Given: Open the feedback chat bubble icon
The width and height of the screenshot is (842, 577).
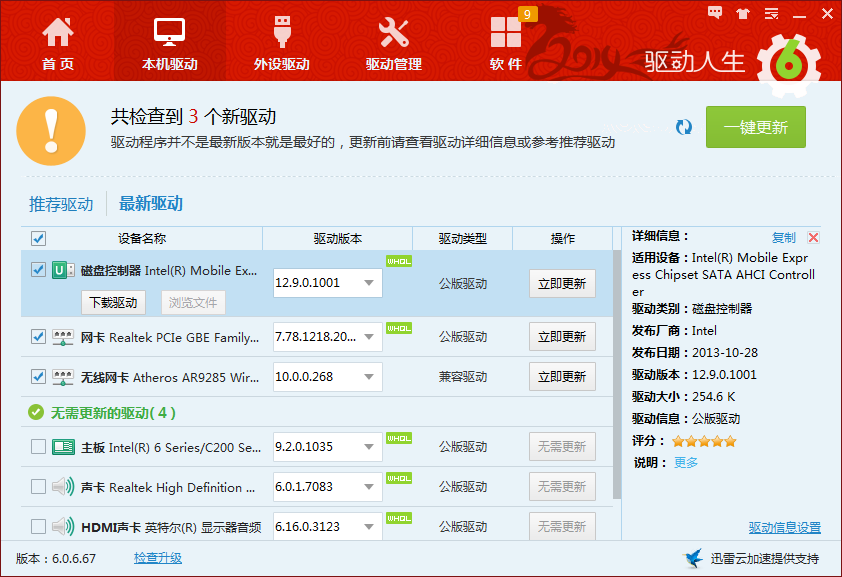Looking at the screenshot, I should click(715, 13).
